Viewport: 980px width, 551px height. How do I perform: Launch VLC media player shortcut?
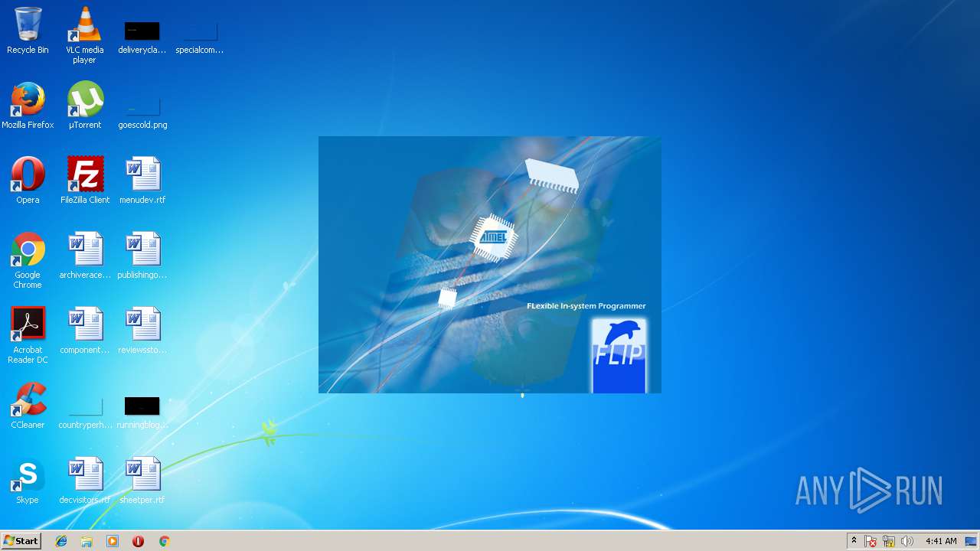click(84, 34)
